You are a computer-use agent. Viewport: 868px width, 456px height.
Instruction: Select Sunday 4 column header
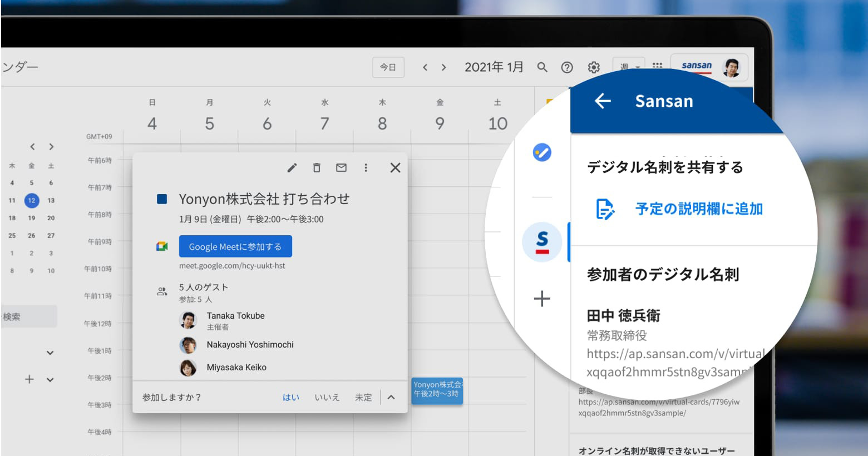152,116
